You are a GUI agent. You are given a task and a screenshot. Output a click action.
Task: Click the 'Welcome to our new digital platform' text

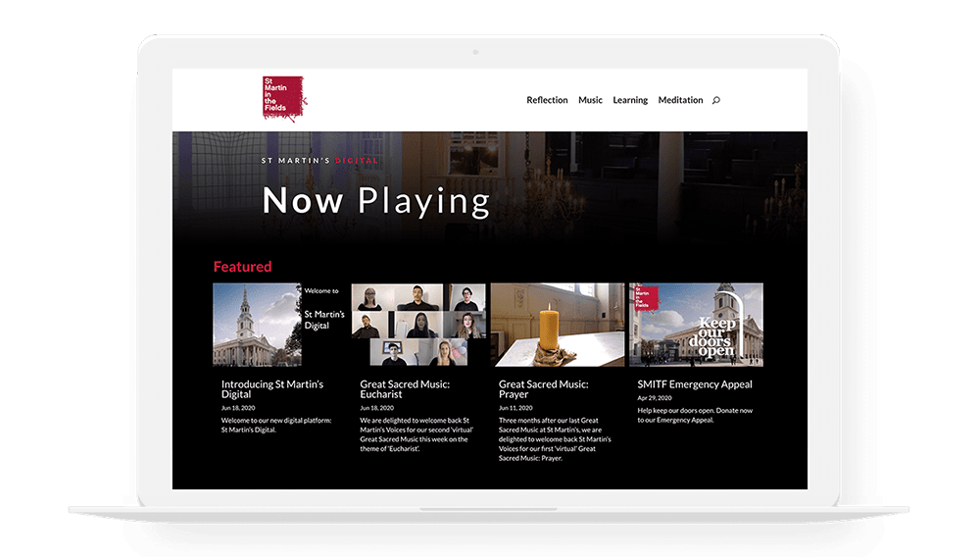point(276,425)
